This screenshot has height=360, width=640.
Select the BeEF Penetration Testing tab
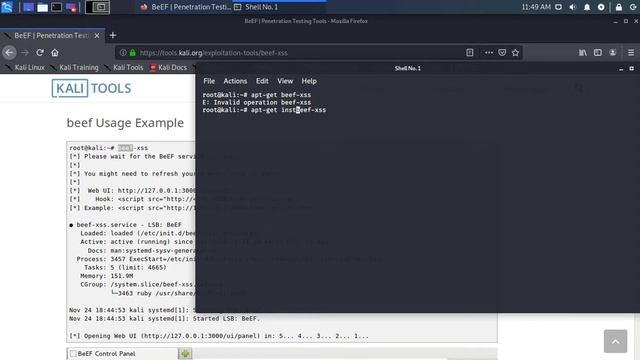[x=52, y=36]
